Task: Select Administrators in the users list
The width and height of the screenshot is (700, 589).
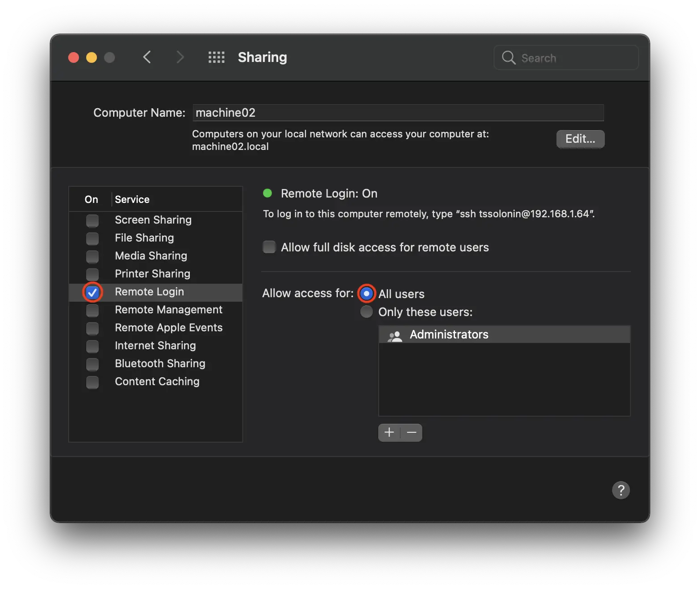Action: pos(449,334)
